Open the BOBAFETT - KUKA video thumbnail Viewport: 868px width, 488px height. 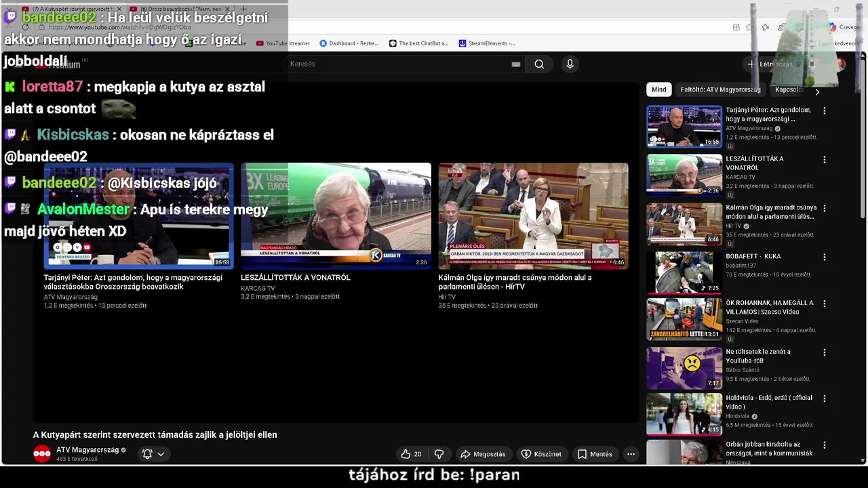(x=684, y=272)
